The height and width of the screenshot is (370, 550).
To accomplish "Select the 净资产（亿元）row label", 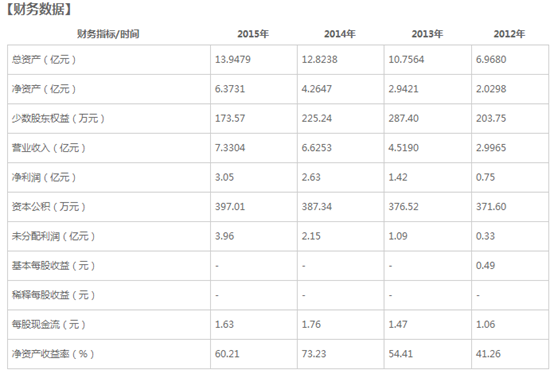I will coord(44,89).
